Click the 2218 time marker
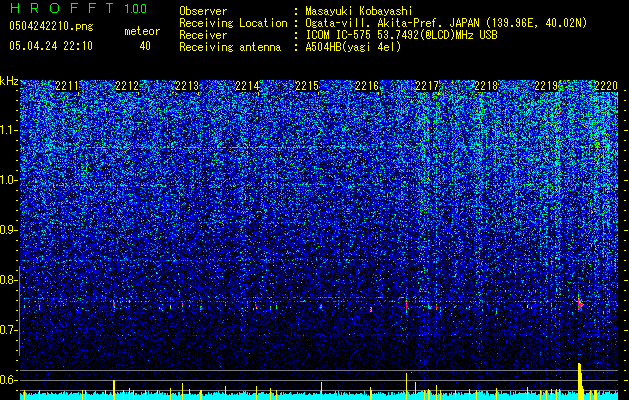 (x=486, y=86)
